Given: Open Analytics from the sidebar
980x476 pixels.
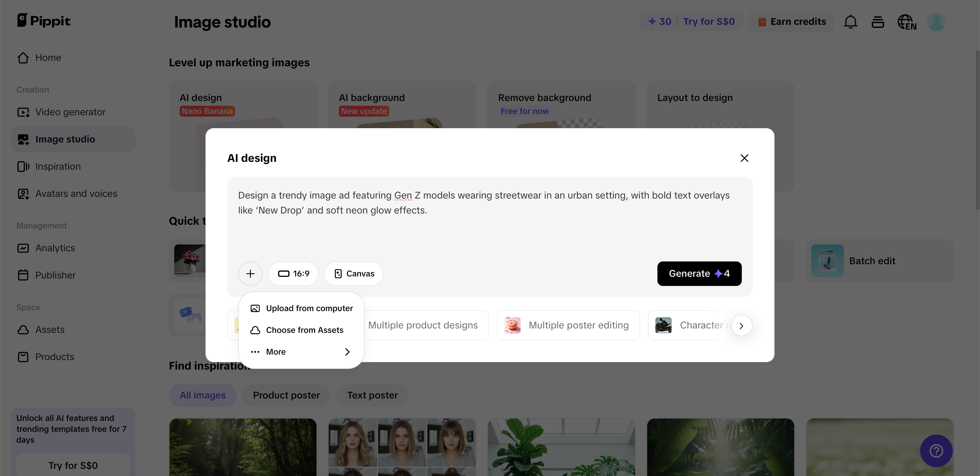Looking at the screenshot, I should click(x=55, y=248).
